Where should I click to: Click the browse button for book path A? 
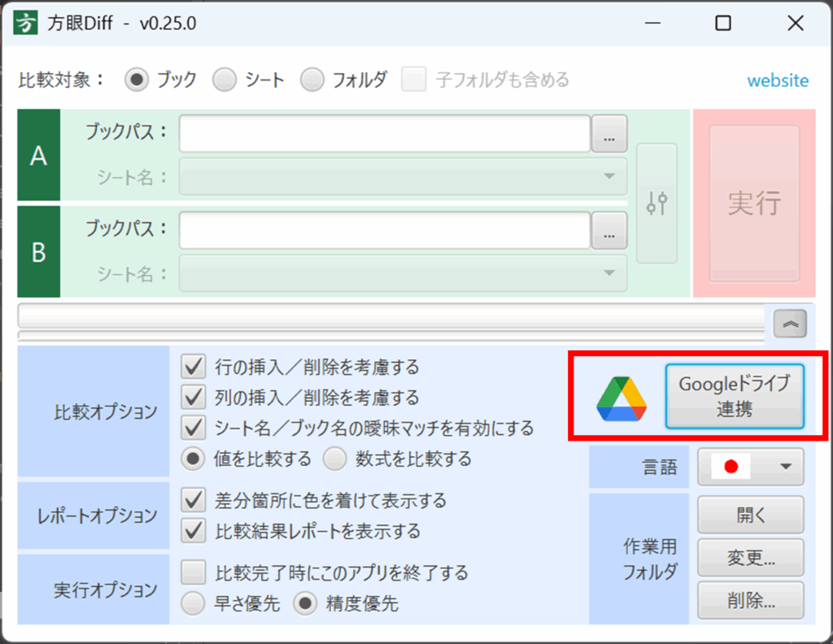[x=609, y=135]
